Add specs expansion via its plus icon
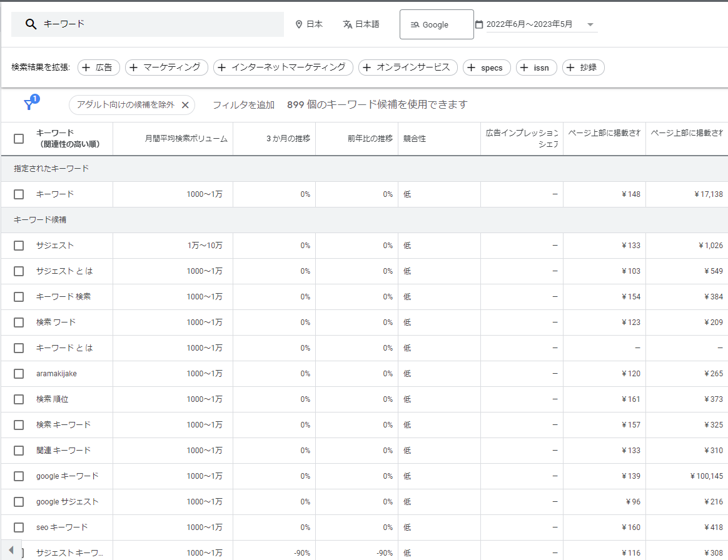728x560 pixels. (x=472, y=67)
